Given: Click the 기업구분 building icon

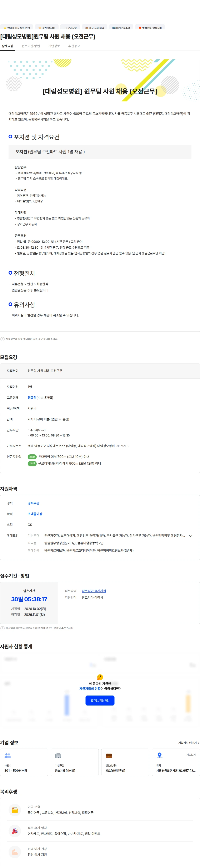Looking at the screenshot, I should [58, 755].
